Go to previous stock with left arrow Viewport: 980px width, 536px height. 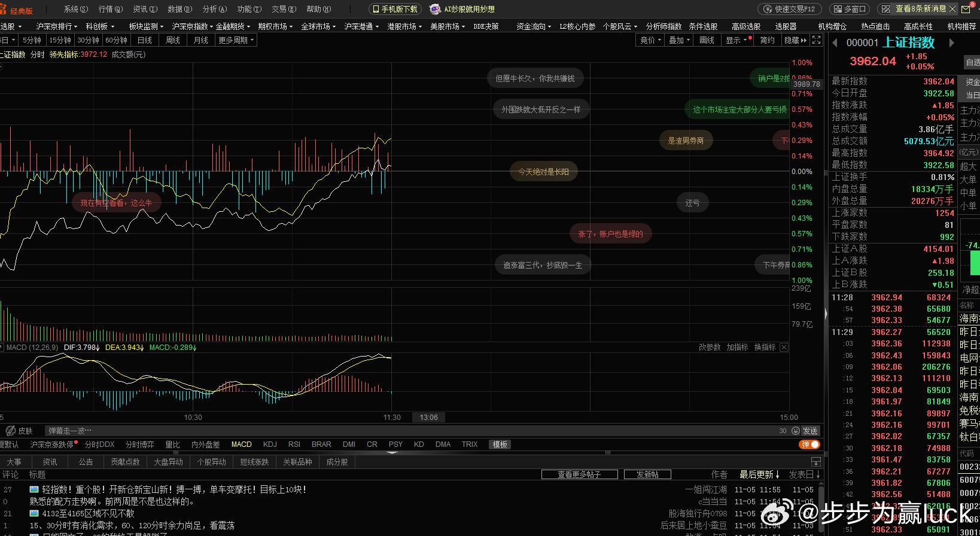point(835,42)
